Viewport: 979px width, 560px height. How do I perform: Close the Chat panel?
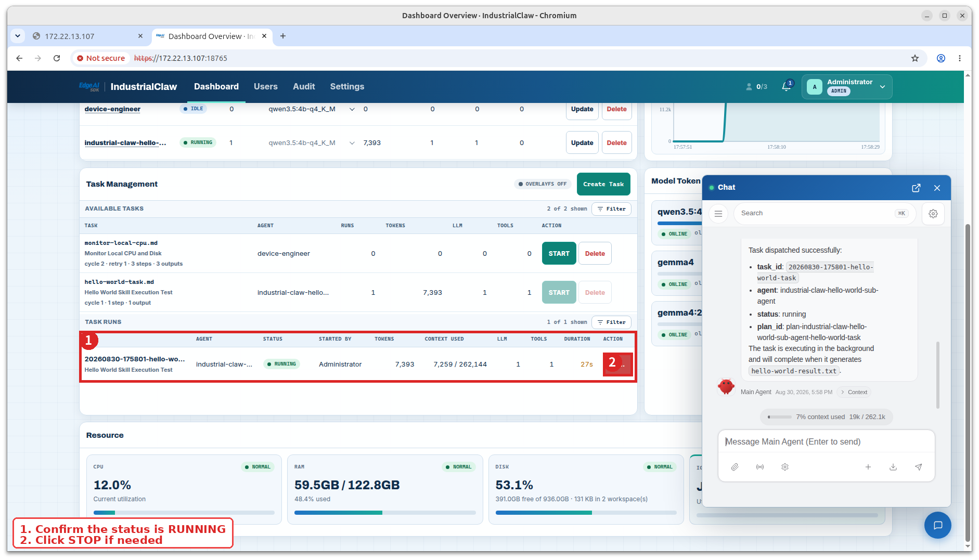coord(937,188)
